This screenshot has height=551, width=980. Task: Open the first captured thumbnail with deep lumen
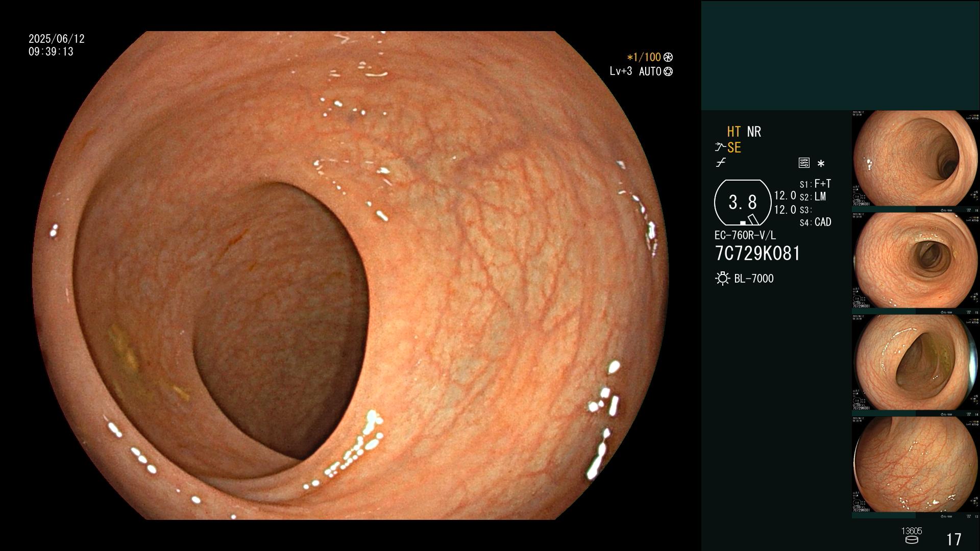tap(916, 159)
